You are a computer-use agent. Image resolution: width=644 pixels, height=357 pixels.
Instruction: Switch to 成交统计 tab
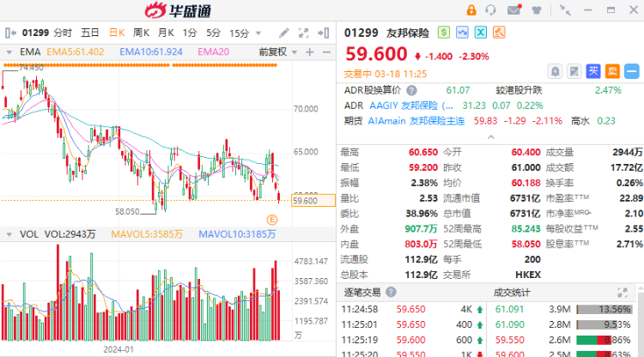click(x=512, y=293)
